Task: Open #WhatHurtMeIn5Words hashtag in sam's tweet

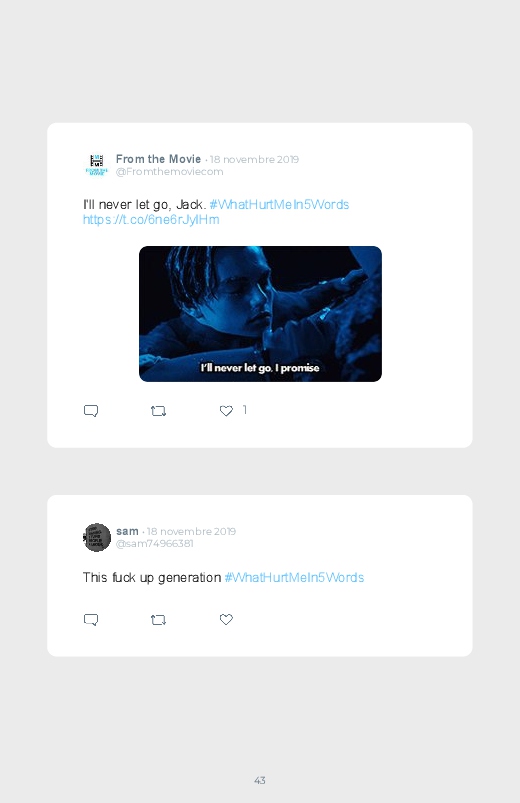Action: pyautogui.click(x=294, y=577)
